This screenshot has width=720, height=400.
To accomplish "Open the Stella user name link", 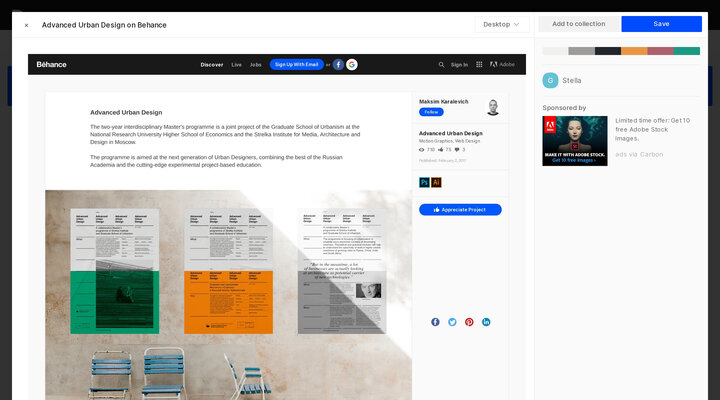I will [x=572, y=80].
